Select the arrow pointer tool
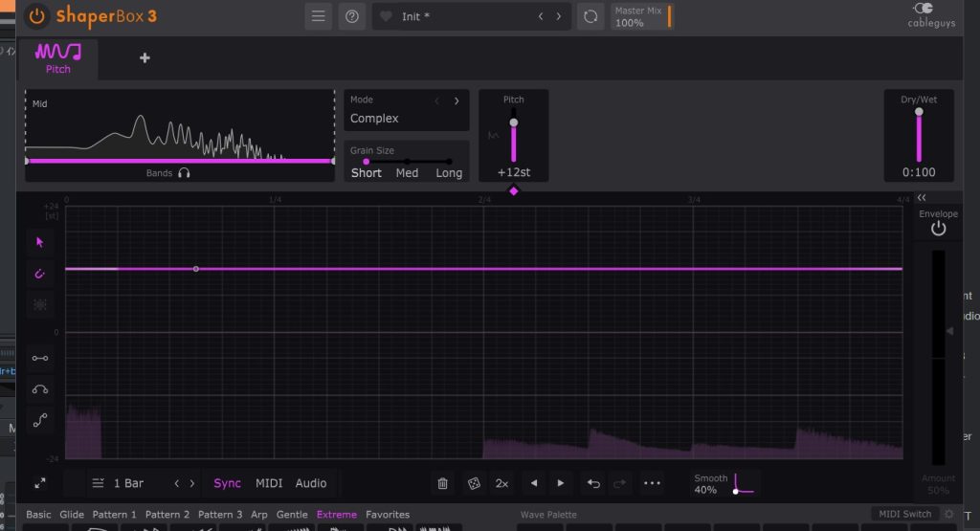 tap(40, 242)
